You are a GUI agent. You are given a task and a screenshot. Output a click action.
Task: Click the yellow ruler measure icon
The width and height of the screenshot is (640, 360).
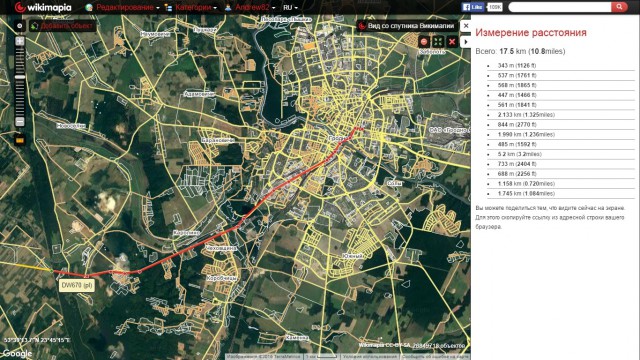(x=20, y=140)
